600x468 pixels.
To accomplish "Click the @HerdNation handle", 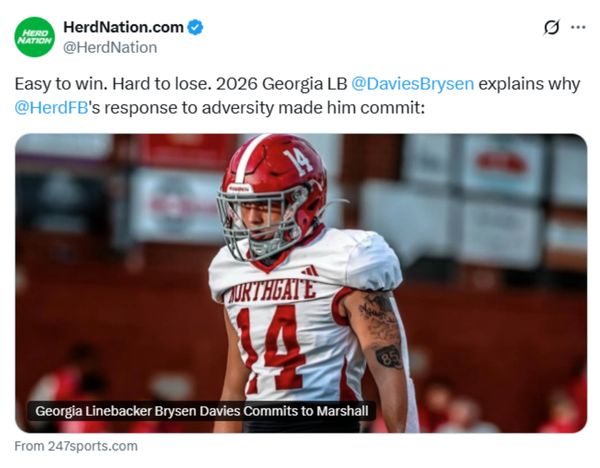I will click(x=110, y=46).
